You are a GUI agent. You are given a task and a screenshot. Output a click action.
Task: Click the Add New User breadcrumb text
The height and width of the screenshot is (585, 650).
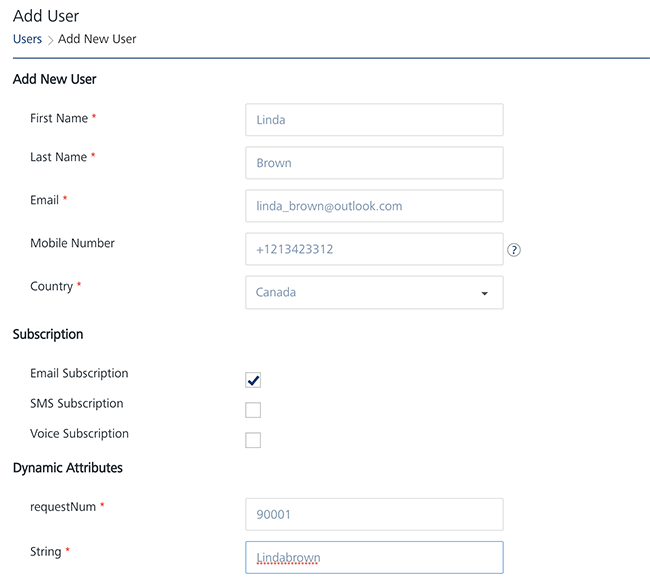click(x=97, y=39)
